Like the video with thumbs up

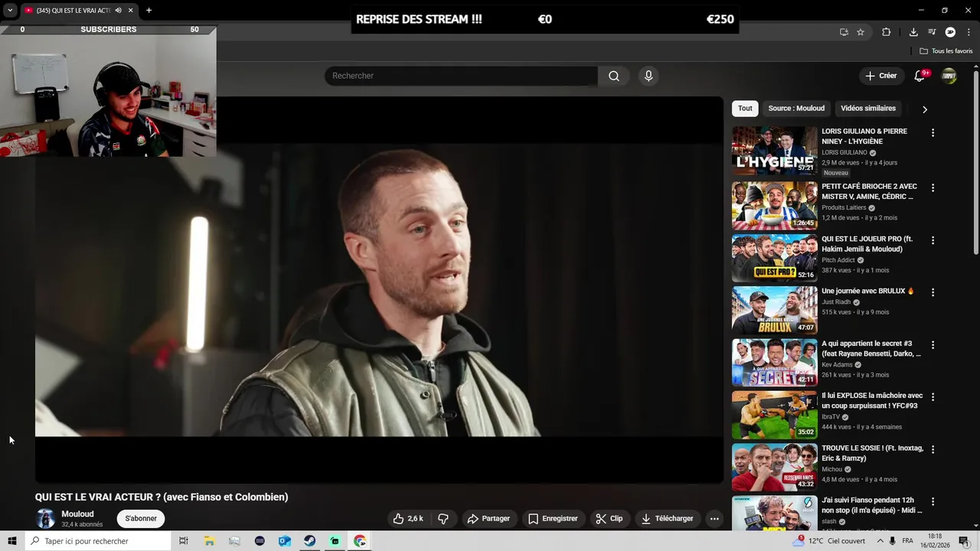tap(407, 518)
